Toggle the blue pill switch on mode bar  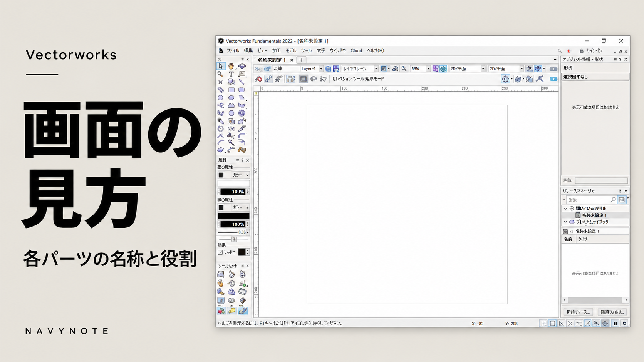(553, 79)
